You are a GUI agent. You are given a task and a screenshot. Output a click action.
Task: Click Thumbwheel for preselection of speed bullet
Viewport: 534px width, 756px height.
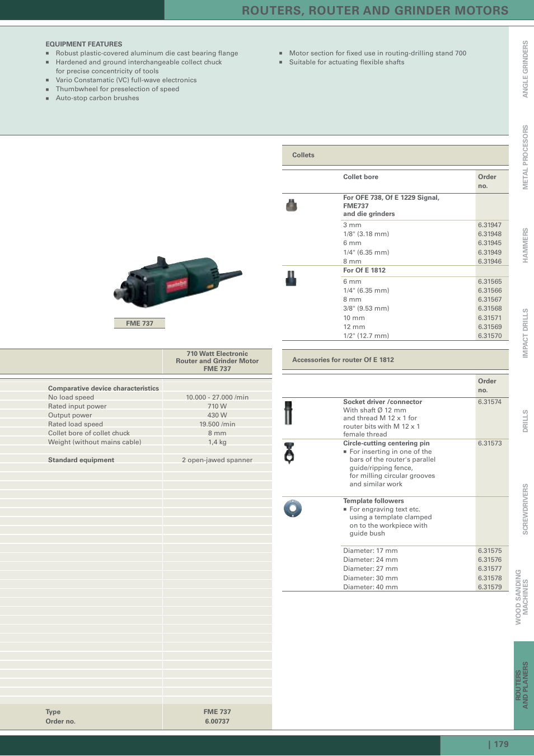118,89
